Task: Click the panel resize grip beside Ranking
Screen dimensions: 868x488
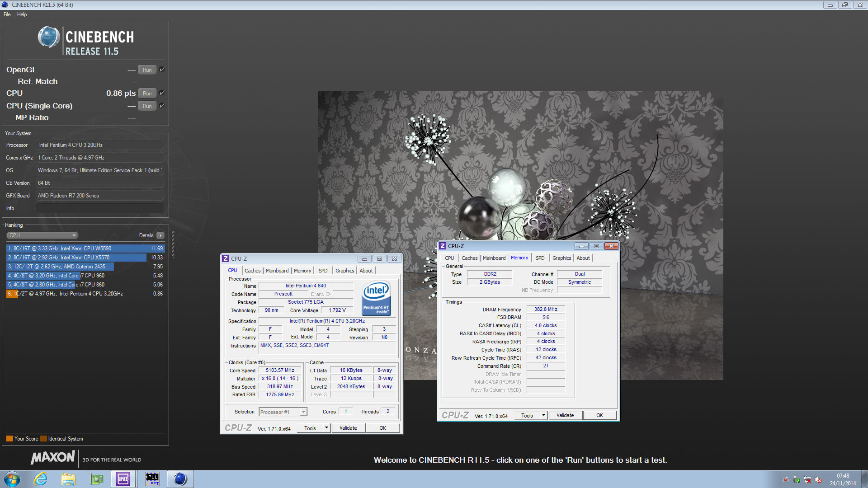Action: [x=172, y=244]
